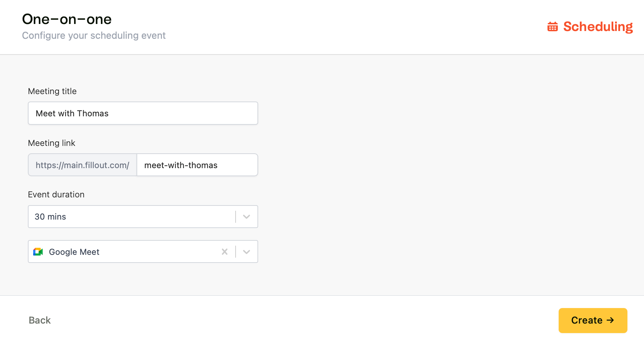Click the Configure your scheduling event subtitle
Image resolution: width=644 pixels, height=344 pixels.
click(x=94, y=36)
